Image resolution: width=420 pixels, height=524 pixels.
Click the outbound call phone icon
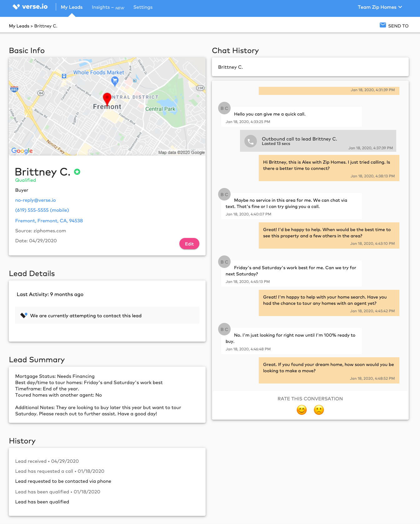pyautogui.click(x=250, y=141)
